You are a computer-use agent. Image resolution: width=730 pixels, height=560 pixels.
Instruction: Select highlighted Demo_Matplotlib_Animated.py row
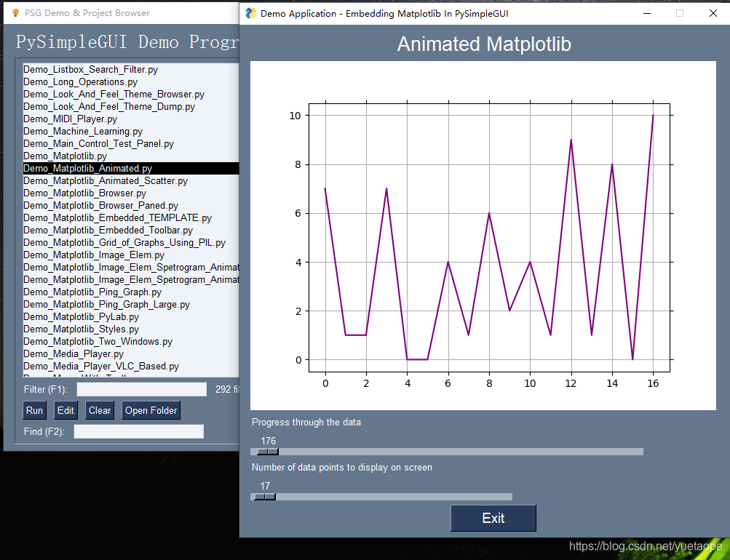[131, 169]
